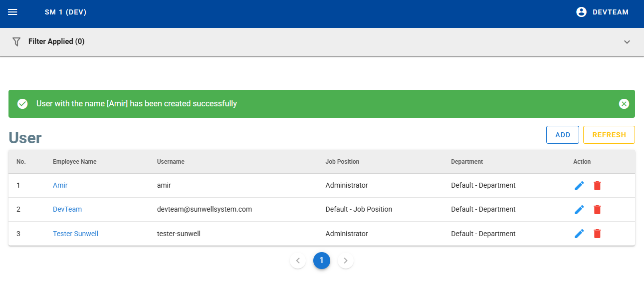
Task: Edit the Tester Sunwell user
Action: (579, 234)
